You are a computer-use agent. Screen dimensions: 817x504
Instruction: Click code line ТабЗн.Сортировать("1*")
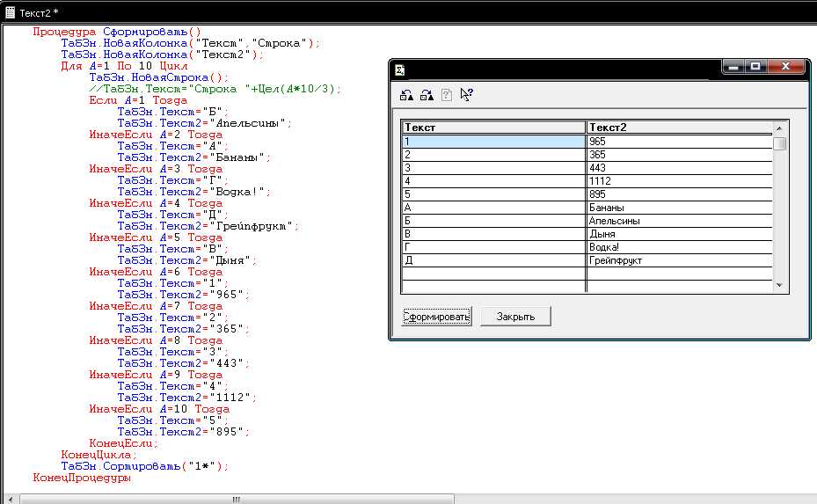(x=145, y=467)
